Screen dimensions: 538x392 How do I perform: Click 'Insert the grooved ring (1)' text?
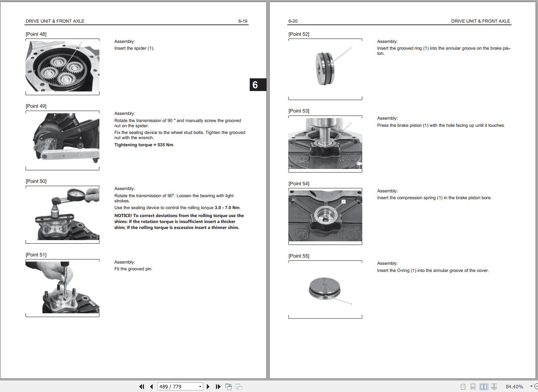[x=443, y=51]
